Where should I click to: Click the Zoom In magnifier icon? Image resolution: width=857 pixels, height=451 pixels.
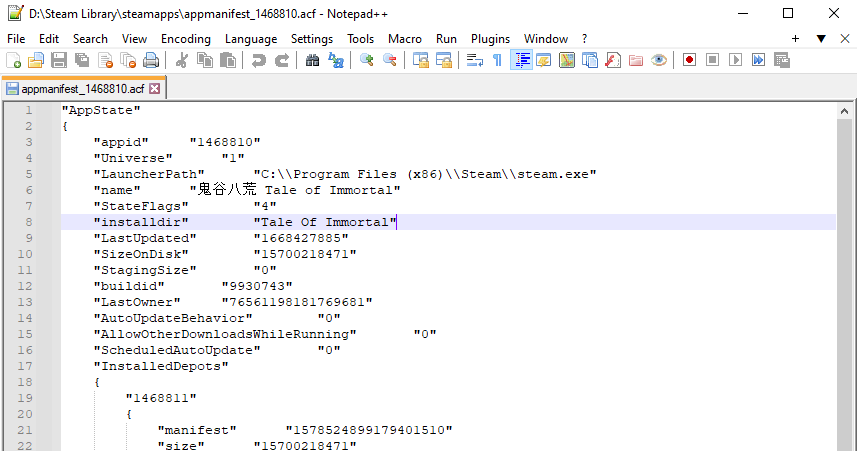pos(367,60)
